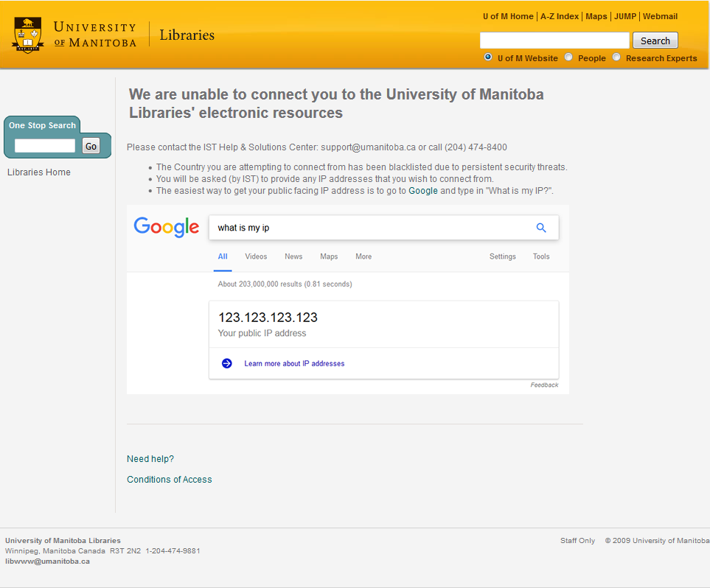The height and width of the screenshot is (588, 710).
Task: Open the Webmail link
Action: coord(660,16)
